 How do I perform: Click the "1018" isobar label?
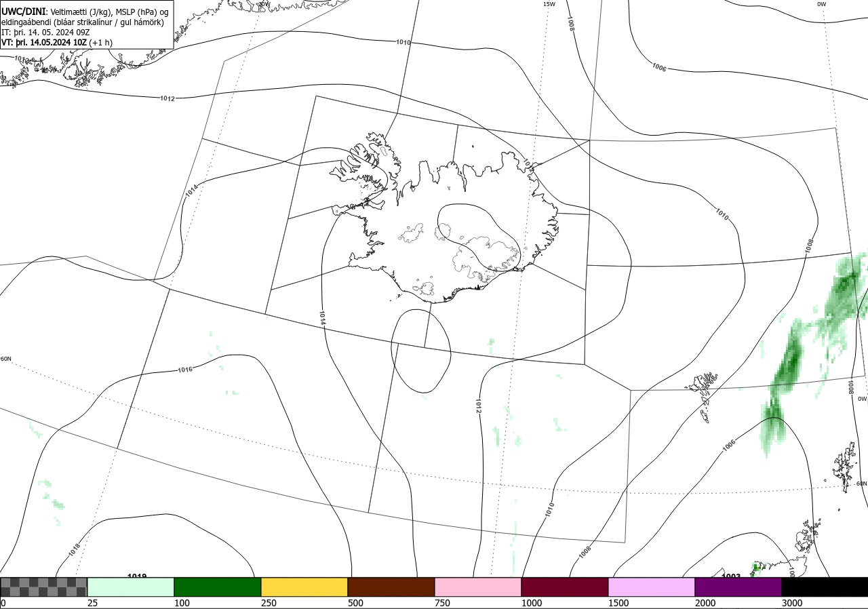pyautogui.click(x=75, y=551)
